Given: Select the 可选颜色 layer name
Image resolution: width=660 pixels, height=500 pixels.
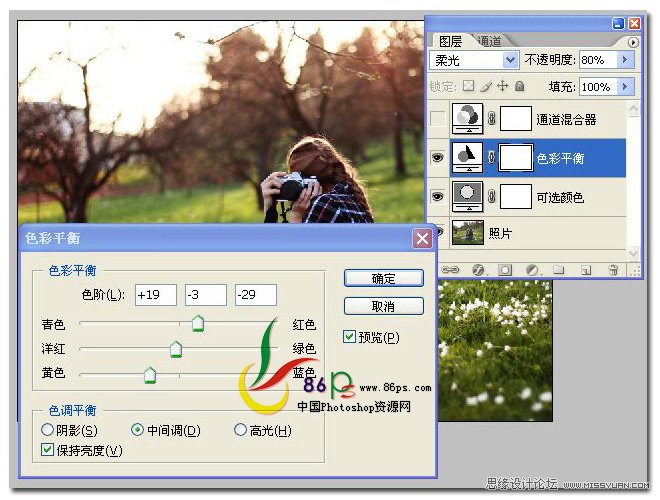Looking at the screenshot, I should (x=560, y=197).
